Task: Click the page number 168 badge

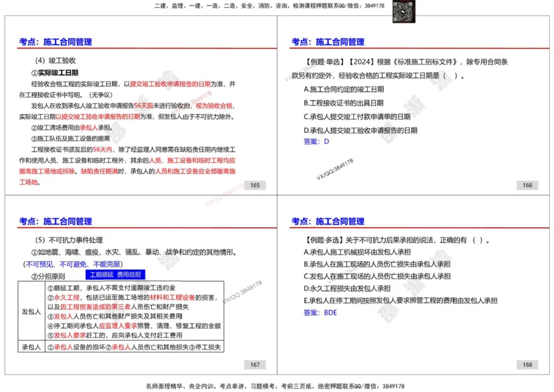Action: click(528, 365)
